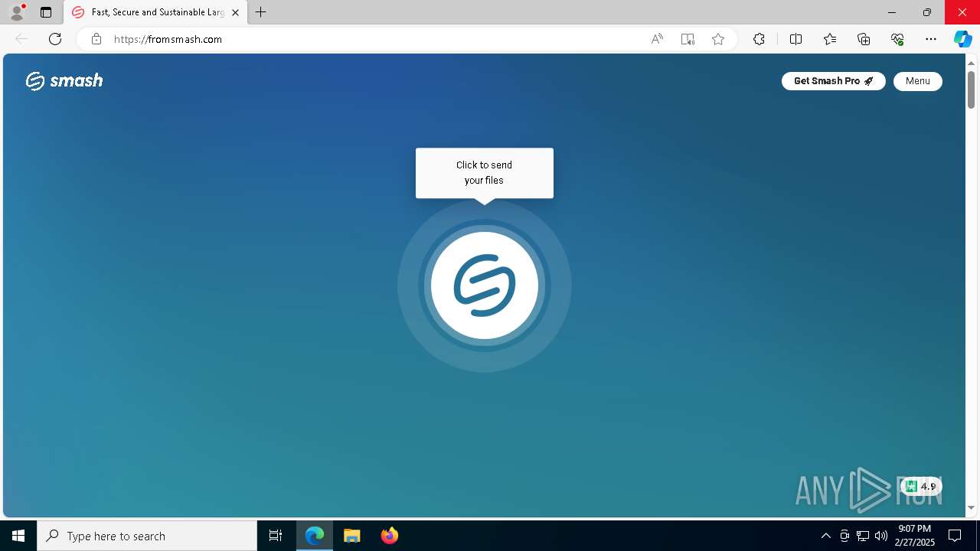Image resolution: width=980 pixels, height=551 pixels.
Task: Click the 4.9 rating badge
Action: (921, 486)
